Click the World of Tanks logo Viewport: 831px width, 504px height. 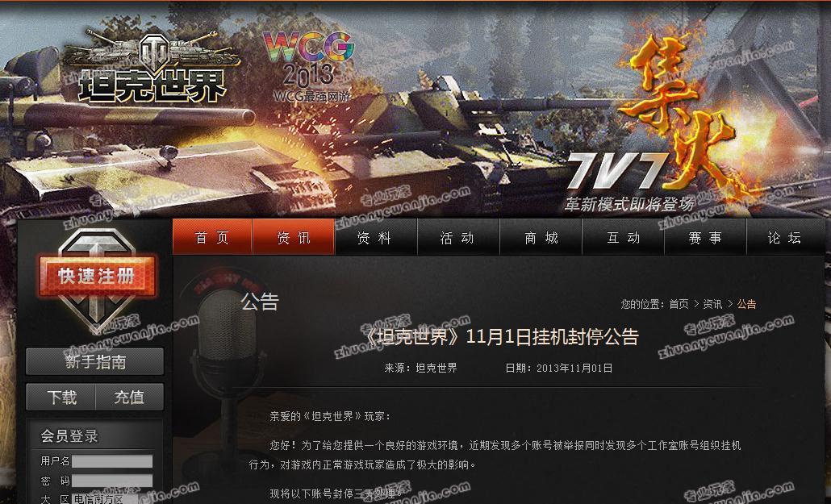pyautogui.click(x=152, y=67)
